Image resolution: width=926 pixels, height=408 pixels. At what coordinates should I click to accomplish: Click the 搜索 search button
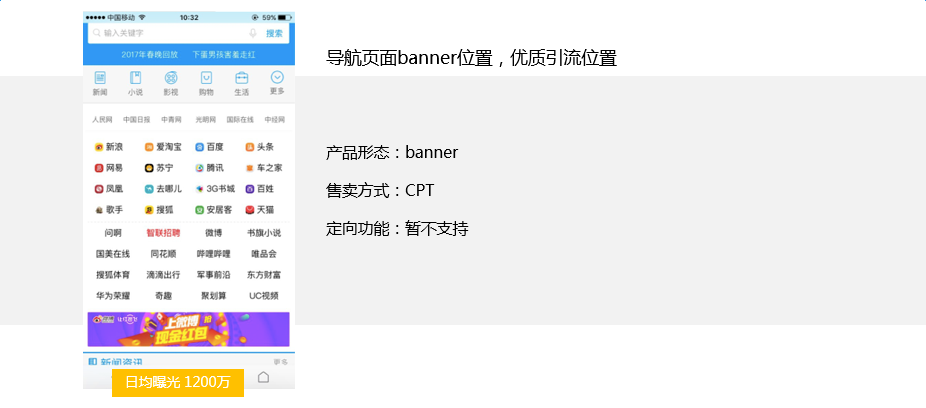pyautogui.click(x=274, y=33)
